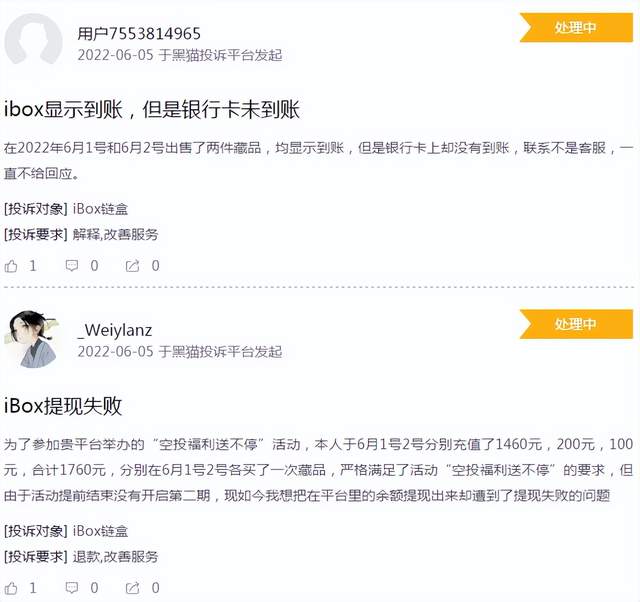
Task: Click the username _Weiylanz
Action: 115,330
